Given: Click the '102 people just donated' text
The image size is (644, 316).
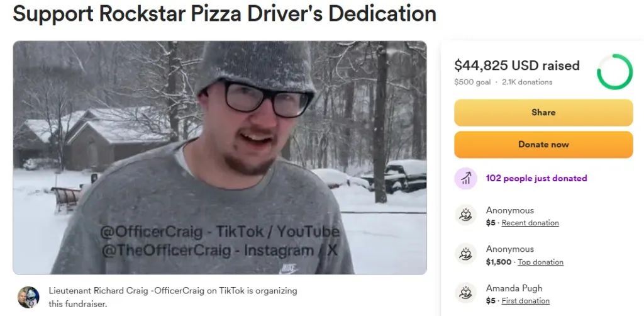Looking at the screenshot, I should (x=536, y=178).
